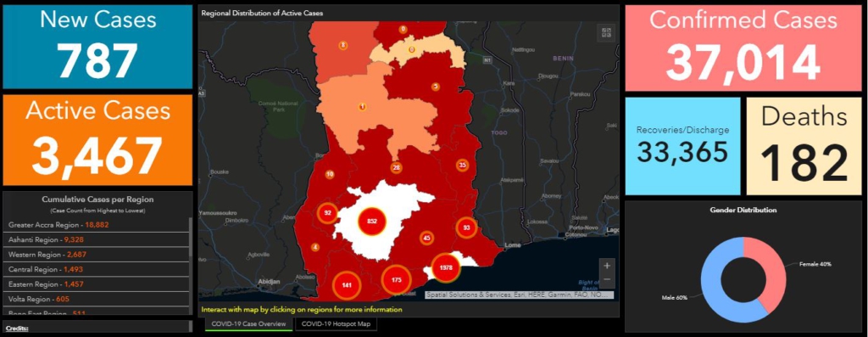Click the 175 cases cluster marker
Image resolution: width=868 pixels, height=337 pixels.
point(396,280)
